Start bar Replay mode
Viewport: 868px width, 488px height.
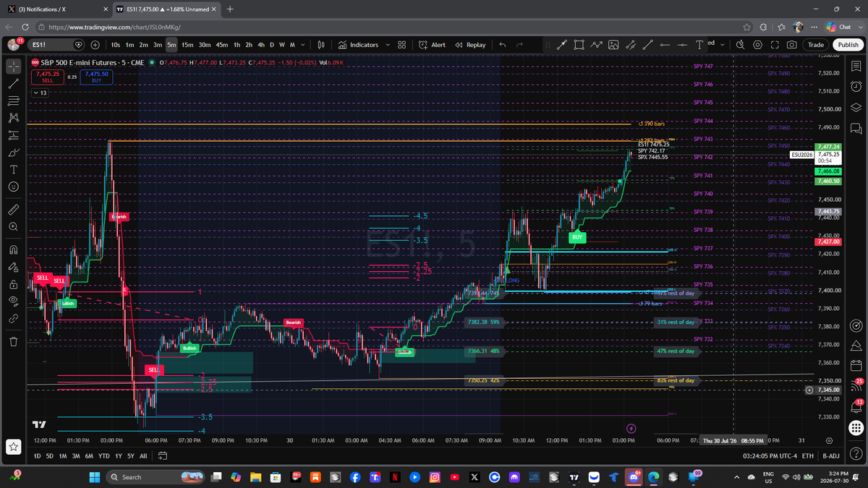[x=470, y=45]
